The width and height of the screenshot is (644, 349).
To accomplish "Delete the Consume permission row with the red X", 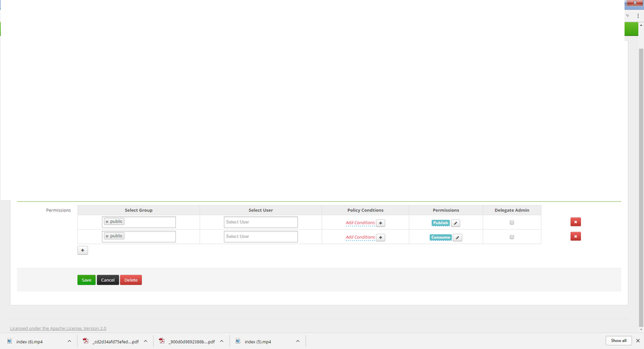I will pos(576,236).
